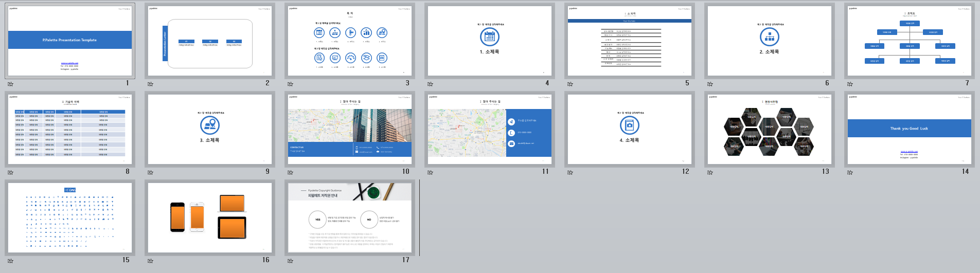
Task: Select the blue striped table slide 8
Action: [x=70, y=129]
